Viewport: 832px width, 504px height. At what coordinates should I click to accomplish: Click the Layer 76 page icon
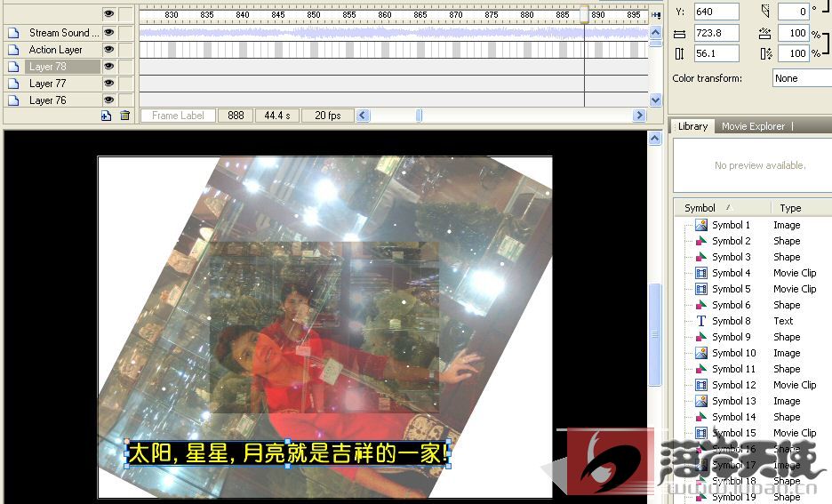click(x=13, y=100)
